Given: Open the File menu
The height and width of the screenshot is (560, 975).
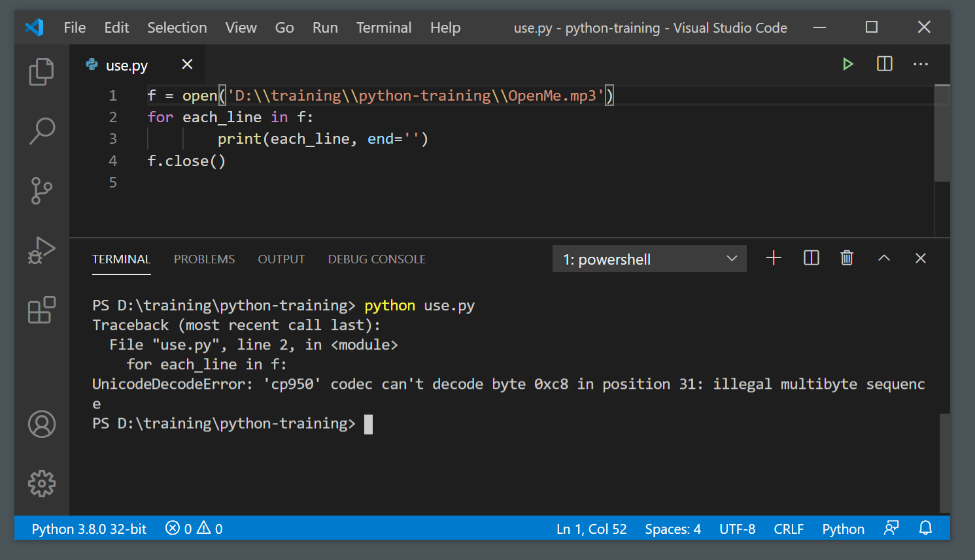Looking at the screenshot, I should tap(75, 27).
